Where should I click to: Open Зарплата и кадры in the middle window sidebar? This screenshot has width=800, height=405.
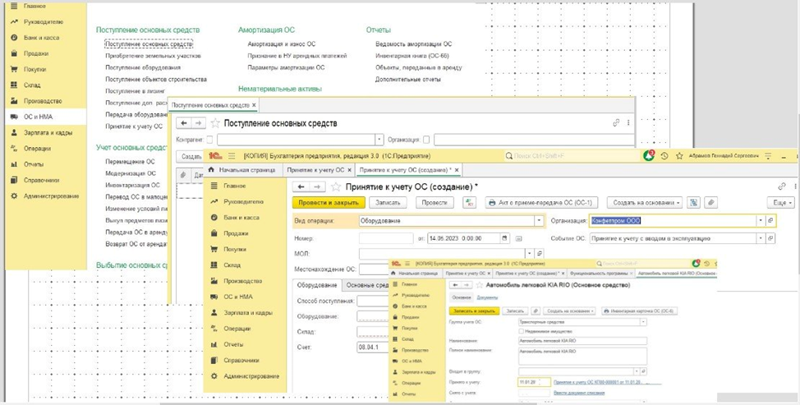pos(248,313)
